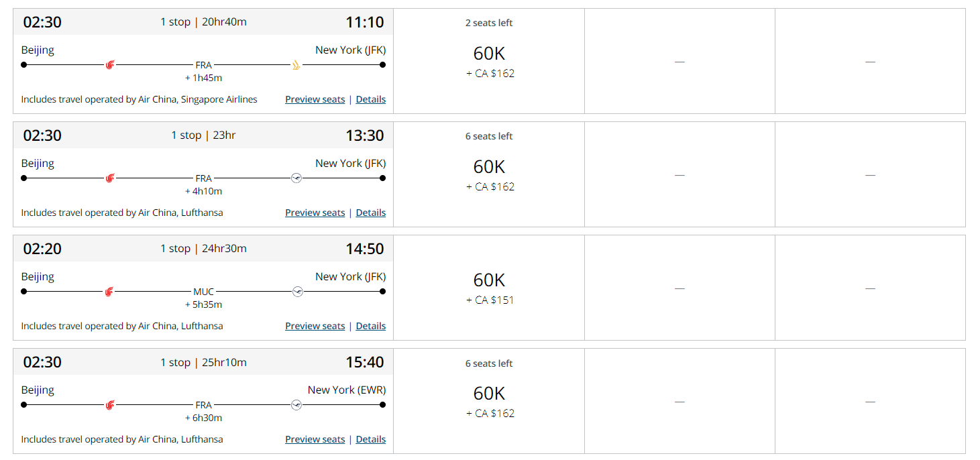Screen dimensions: 980x460
Task: Open Preview seats for the 20hr40m flight
Action: pyautogui.click(x=315, y=99)
